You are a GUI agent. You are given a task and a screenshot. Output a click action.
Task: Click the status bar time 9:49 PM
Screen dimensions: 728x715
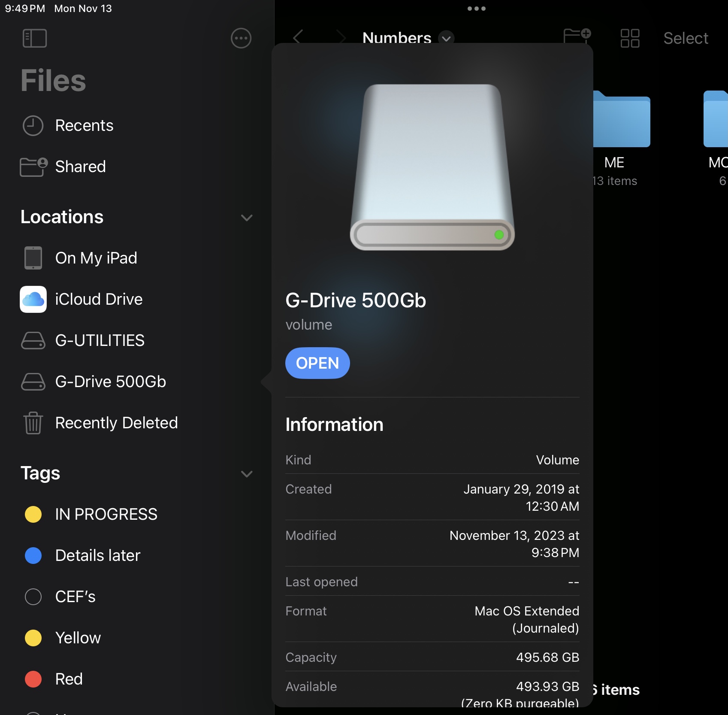coord(25,9)
